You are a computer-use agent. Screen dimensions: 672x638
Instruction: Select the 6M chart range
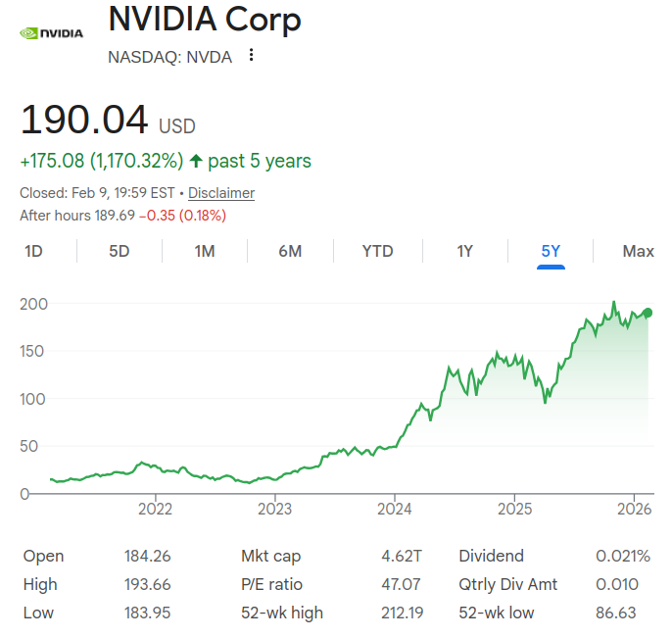click(x=290, y=252)
